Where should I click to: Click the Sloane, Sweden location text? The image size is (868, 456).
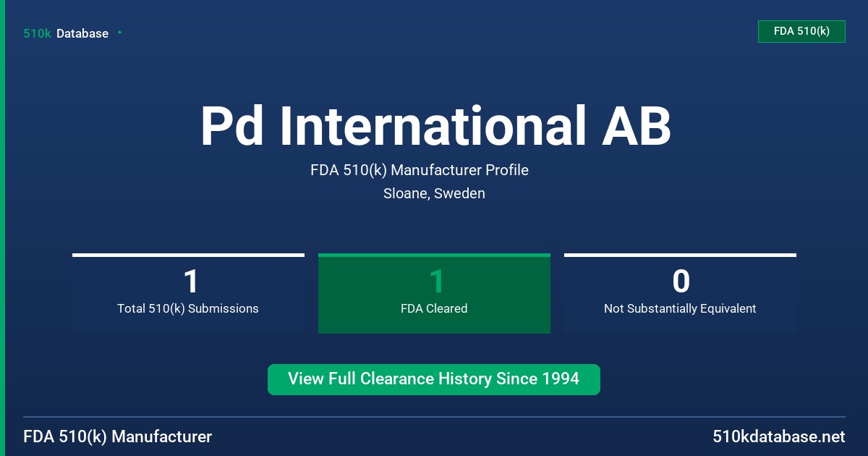tap(434, 194)
